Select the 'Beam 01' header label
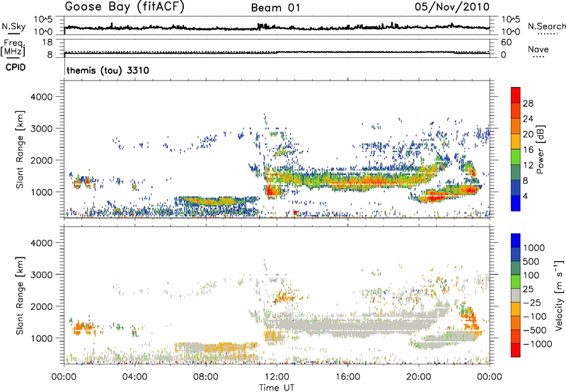Screen dimensions: 566x392 (x=276, y=8)
